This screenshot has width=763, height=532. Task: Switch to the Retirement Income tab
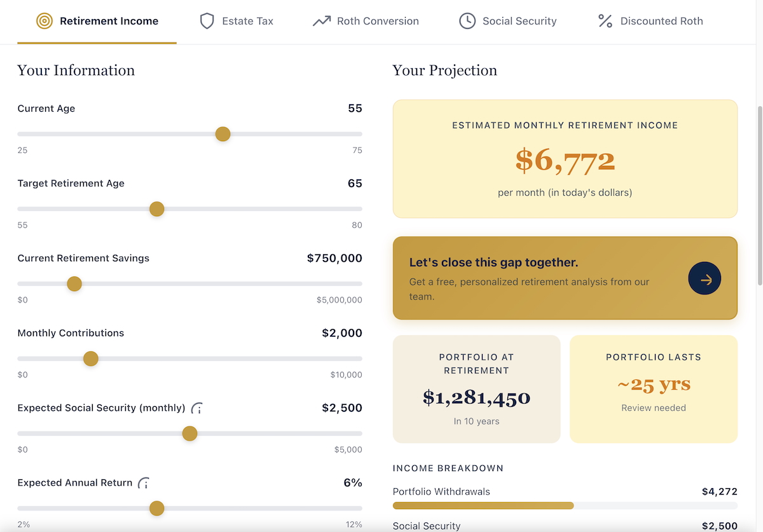pos(97,22)
